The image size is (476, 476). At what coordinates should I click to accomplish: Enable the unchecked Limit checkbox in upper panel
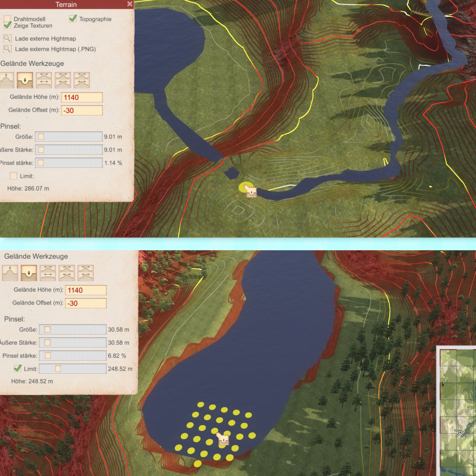[13, 176]
